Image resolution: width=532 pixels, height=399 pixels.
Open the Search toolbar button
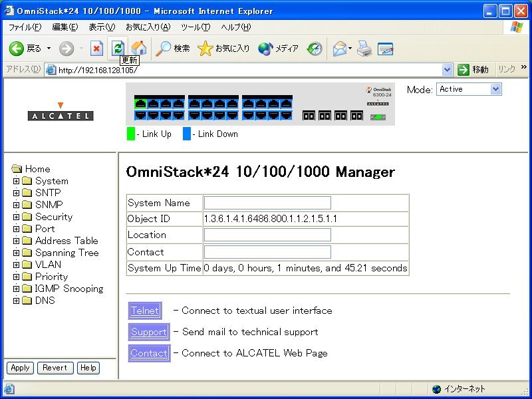pos(173,49)
